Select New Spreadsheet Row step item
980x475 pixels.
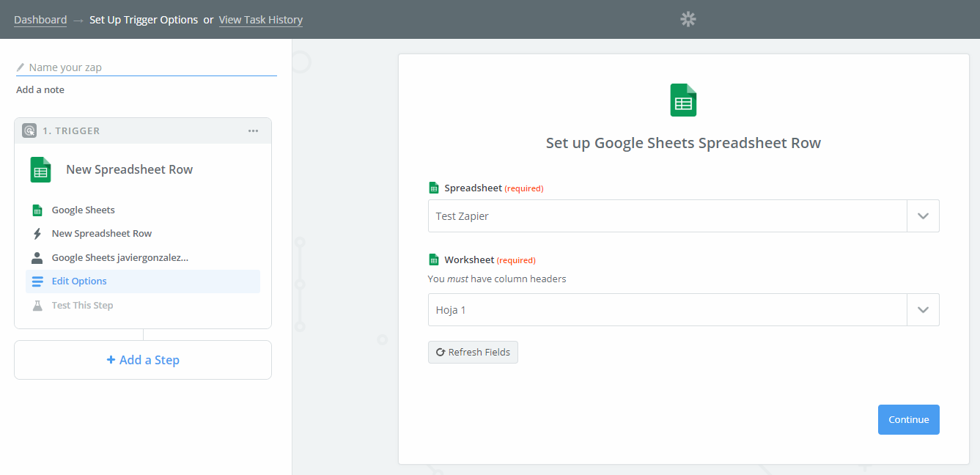101,234
